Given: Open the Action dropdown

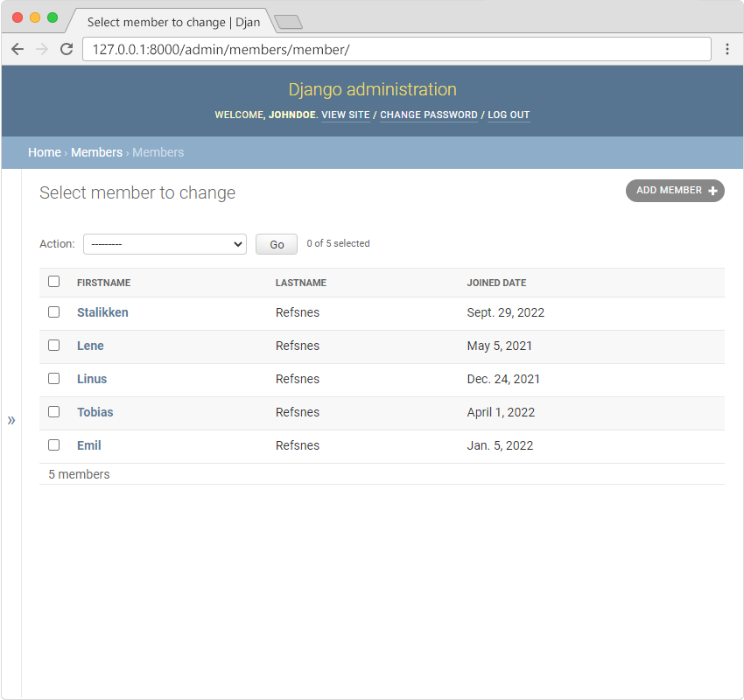Looking at the screenshot, I should [x=165, y=243].
